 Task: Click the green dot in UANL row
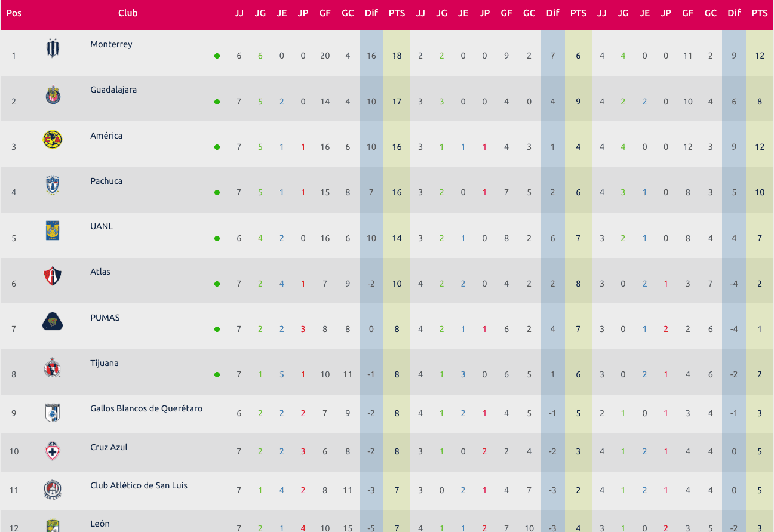[x=217, y=238]
